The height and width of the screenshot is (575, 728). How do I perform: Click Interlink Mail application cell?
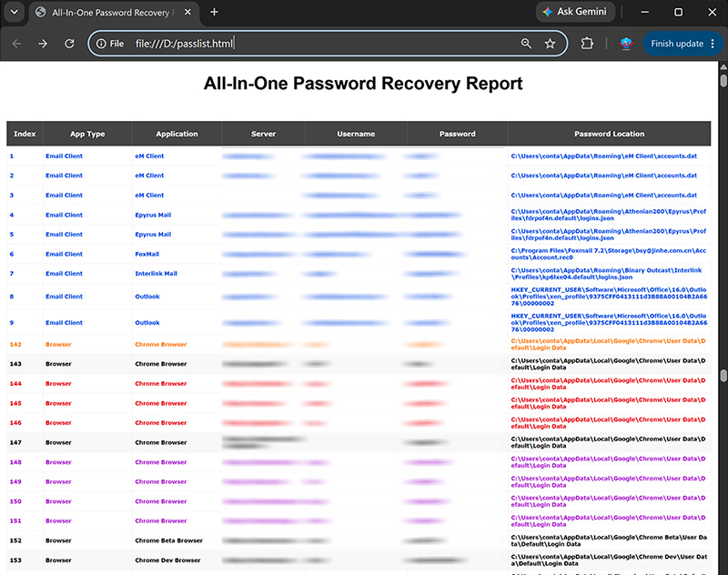pyautogui.click(x=156, y=274)
